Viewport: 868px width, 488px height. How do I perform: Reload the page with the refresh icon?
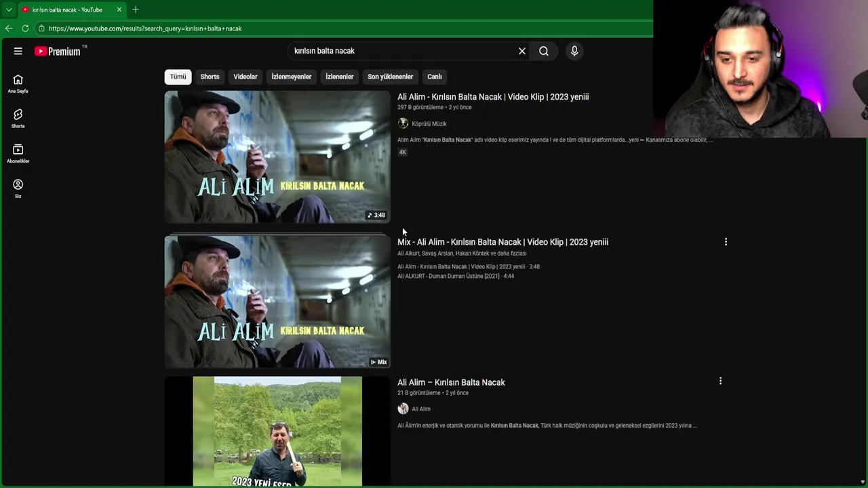click(25, 28)
